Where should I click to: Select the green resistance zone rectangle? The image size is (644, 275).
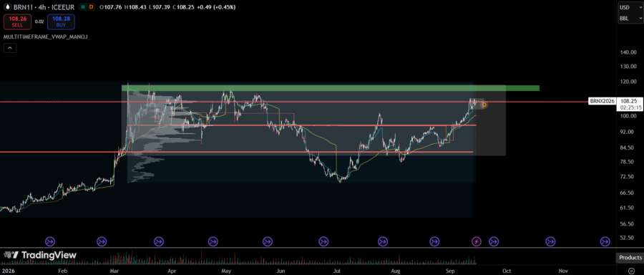click(x=330, y=88)
